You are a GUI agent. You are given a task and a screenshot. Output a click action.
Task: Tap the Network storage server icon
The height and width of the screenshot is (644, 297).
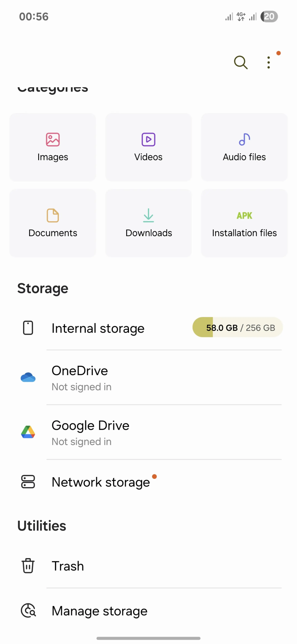28,482
